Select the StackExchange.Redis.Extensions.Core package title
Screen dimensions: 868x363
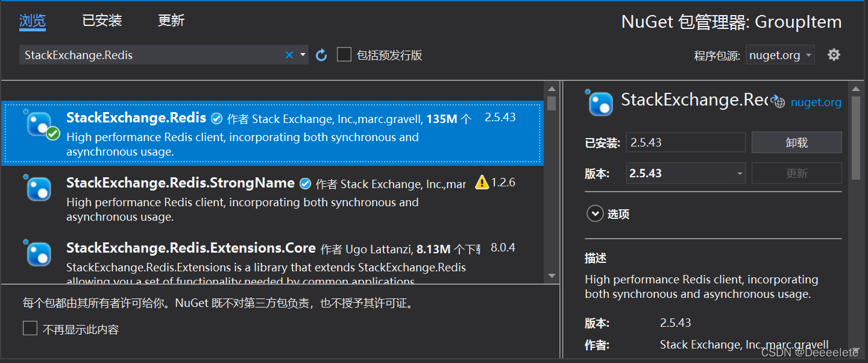click(x=191, y=248)
